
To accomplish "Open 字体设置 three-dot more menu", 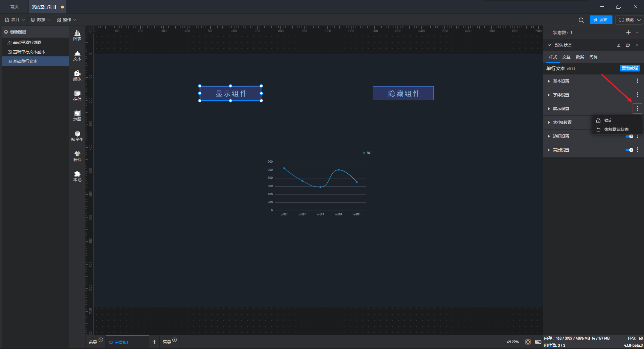I will [638, 95].
